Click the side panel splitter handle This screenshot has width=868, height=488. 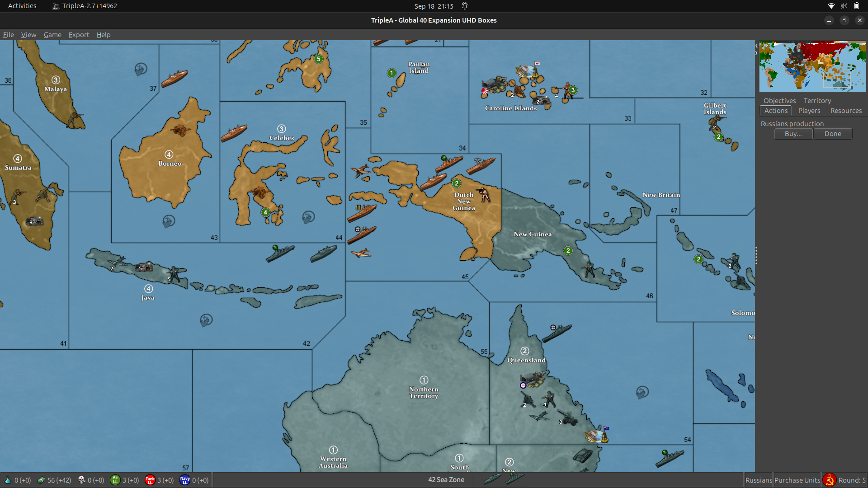tap(756, 256)
